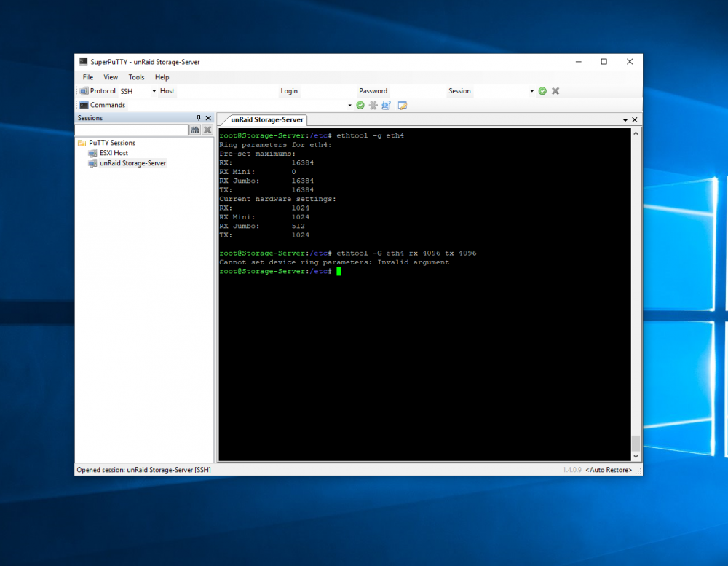Open the Tools menu
728x566 pixels.
[136, 77]
